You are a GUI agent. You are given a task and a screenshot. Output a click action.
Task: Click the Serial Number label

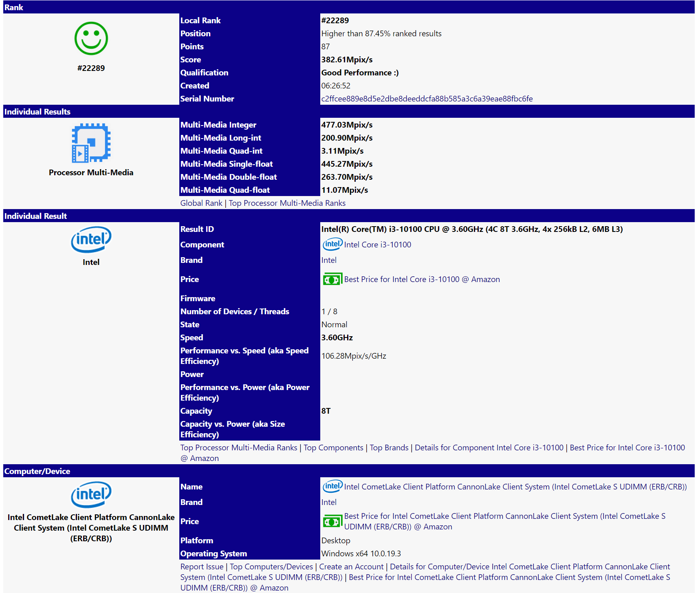(207, 99)
